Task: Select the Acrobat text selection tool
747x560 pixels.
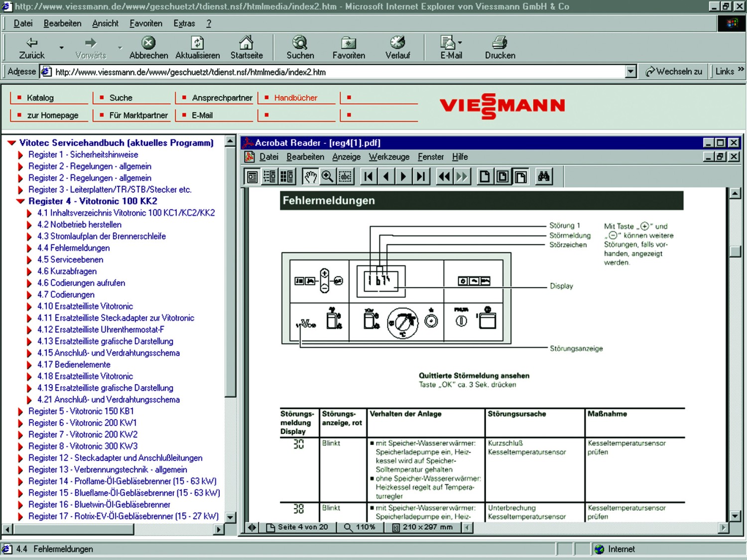Action: (x=345, y=177)
